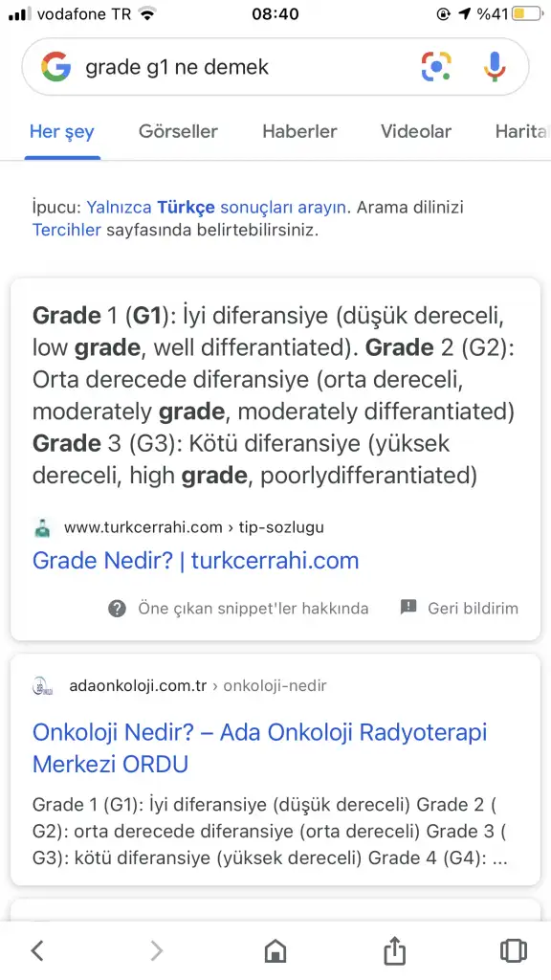Switch to the Haberler tab

tap(299, 132)
